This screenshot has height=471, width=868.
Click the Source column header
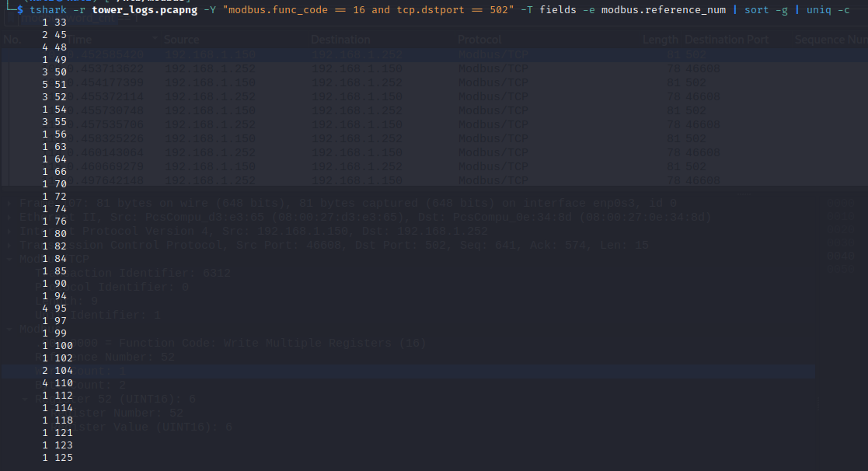click(x=181, y=40)
